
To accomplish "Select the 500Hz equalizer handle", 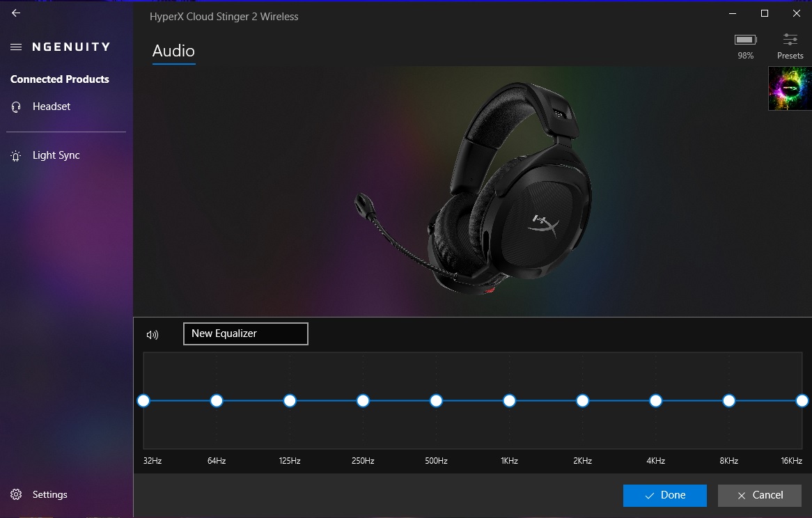I will tap(436, 400).
